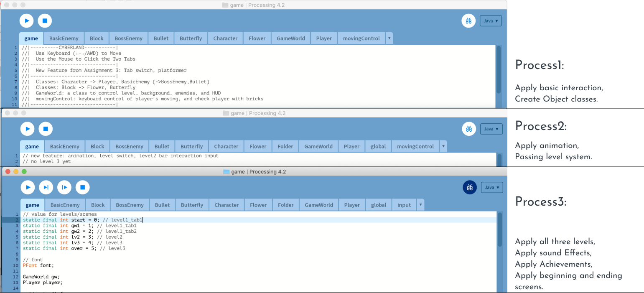This screenshot has height=293, width=644.
Task: Expand tab overflow arrow in Process2 window
Action: 443,146
